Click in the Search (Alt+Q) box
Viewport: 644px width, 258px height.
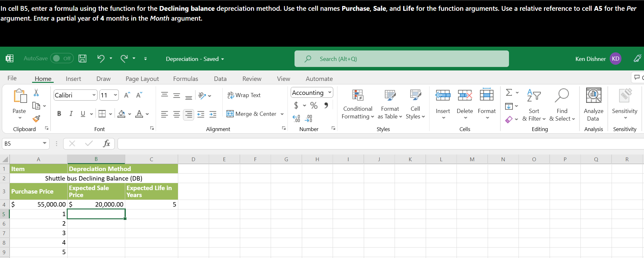point(402,59)
